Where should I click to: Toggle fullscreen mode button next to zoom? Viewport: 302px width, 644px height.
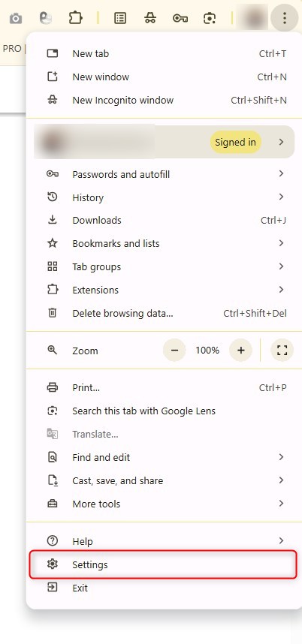click(x=282, y=351)
